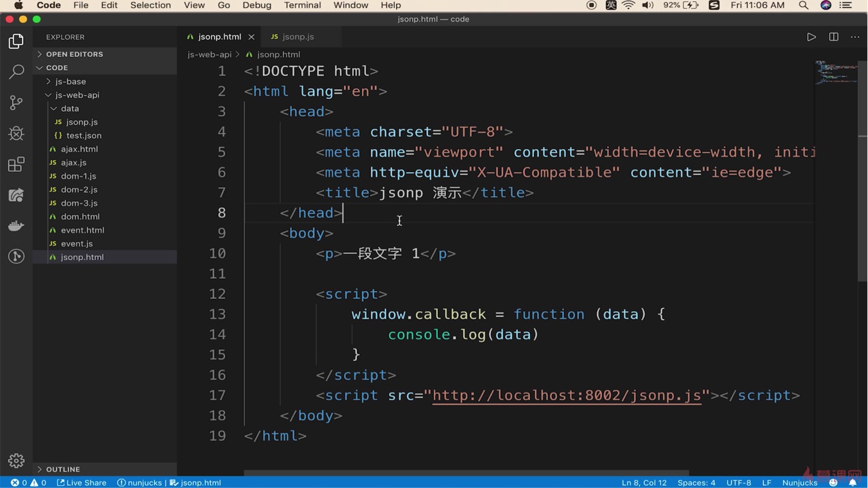Click the js-web-api breadcrumb segment
This screenshot has height=488, width=868.
click(209, 54)
